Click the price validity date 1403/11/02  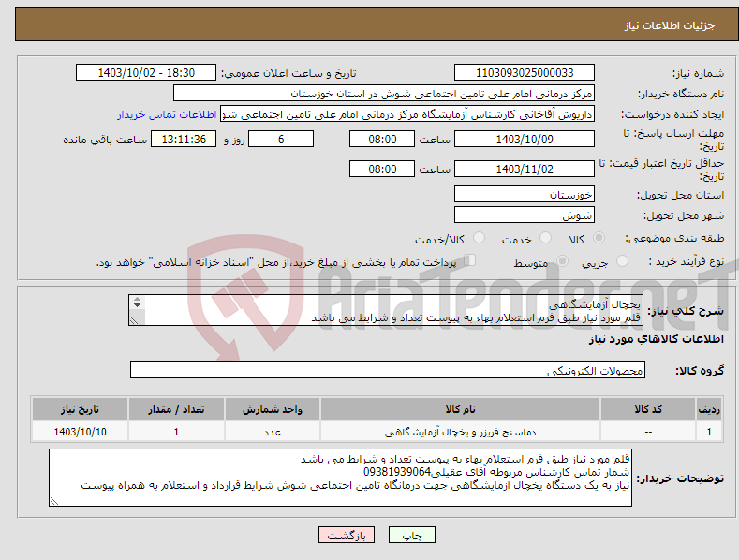(525, 169)
